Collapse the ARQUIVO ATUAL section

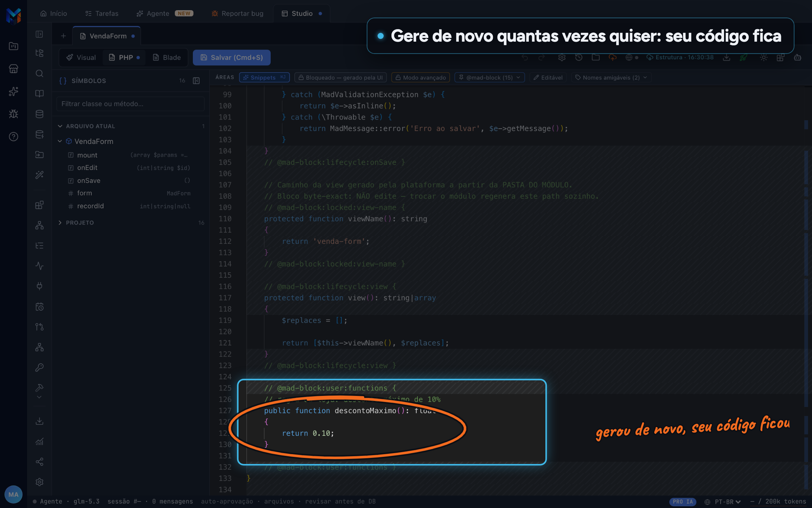point(60,126)
